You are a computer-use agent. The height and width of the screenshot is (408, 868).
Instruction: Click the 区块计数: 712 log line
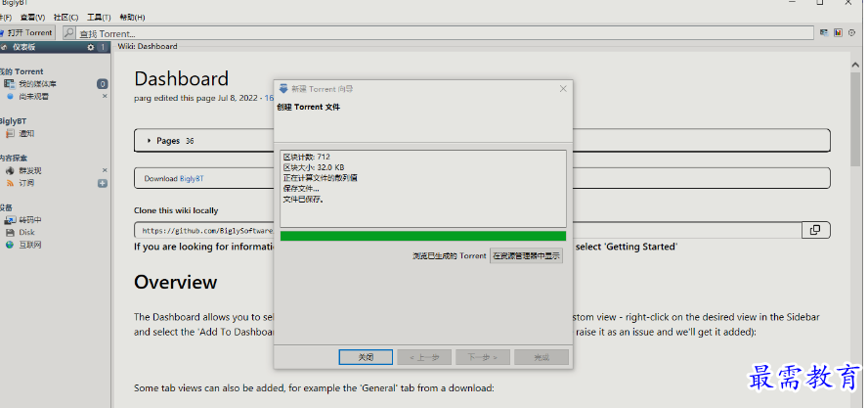307,157
